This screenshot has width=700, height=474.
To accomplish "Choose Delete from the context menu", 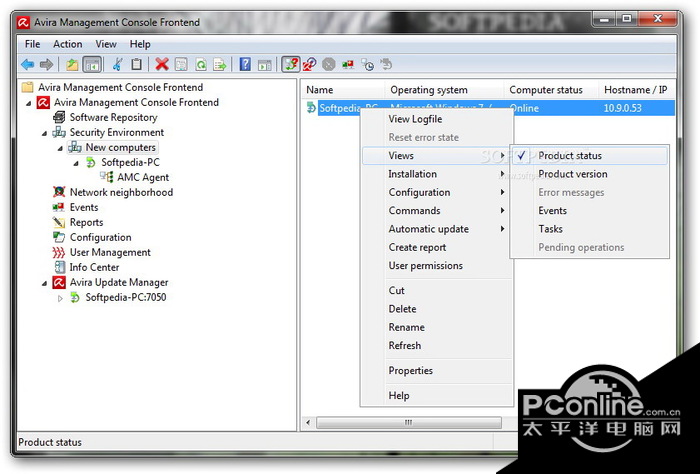I will coord(437,309).
